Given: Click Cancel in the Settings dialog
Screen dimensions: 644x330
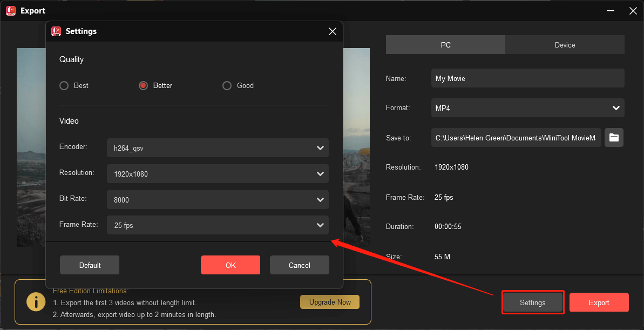Looking at the screenshot, I should click(x=300, y=265).
